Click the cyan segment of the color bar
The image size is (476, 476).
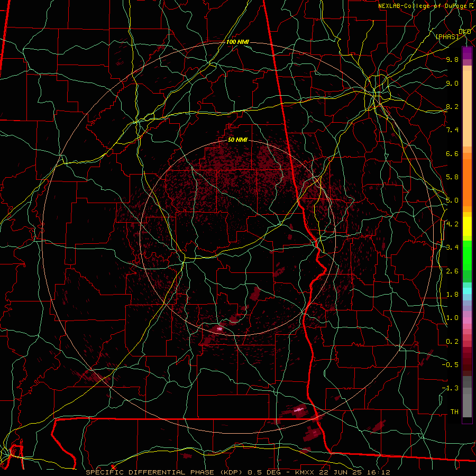[x=467, y=291]
